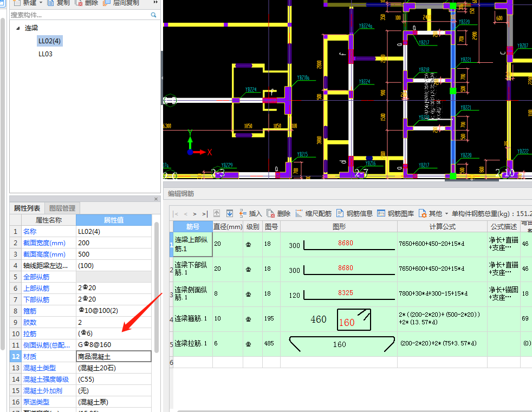Switch to the 属性列表 tab
The height and width of the screenshot is (412, 532).
click(x=27, y=208)
